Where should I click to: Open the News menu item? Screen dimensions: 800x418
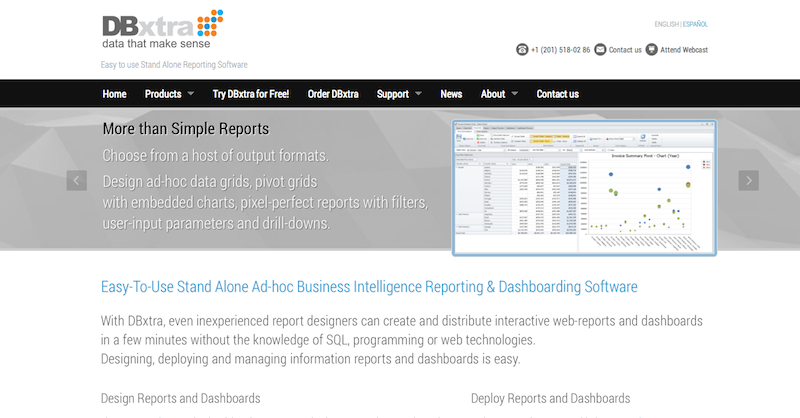pos(451,94)
